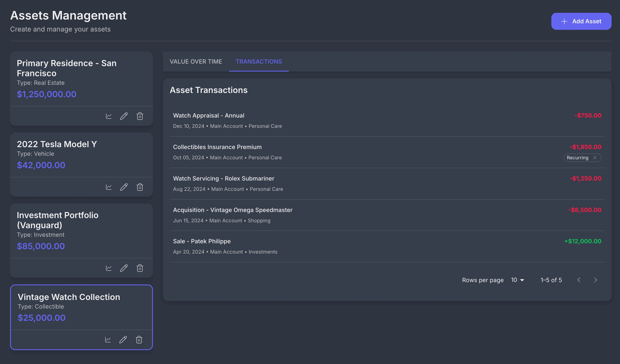The image size is (620, 364).
Task: Edit the 2022 Tesla Model Y asset
Action: tap(124, 187)
